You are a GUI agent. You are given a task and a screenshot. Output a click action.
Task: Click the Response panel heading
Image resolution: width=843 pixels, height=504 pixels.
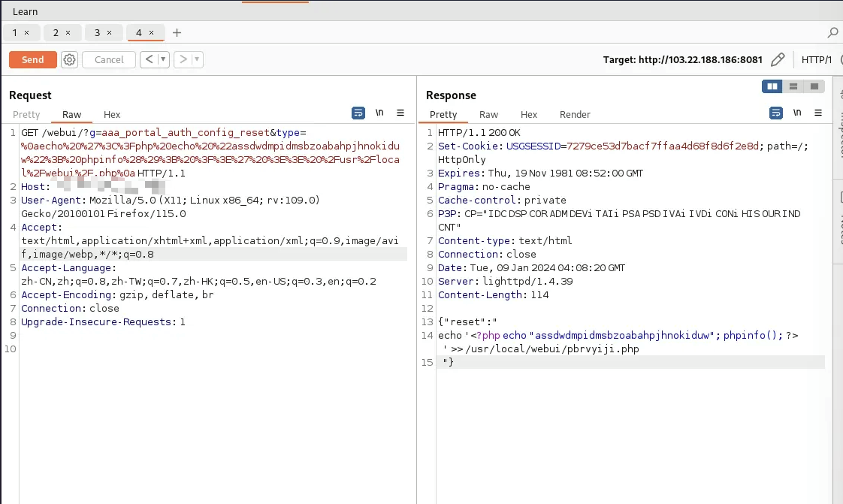(x=451, y=95)
